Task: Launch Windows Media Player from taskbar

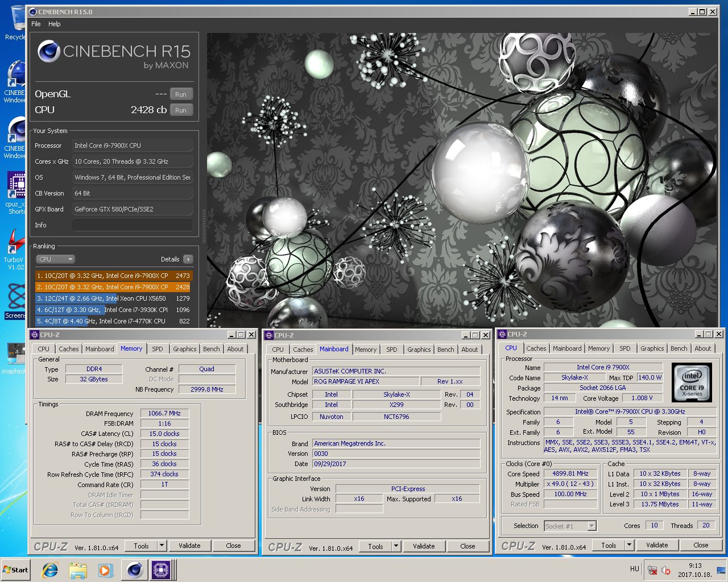Action: pos(105,570)
